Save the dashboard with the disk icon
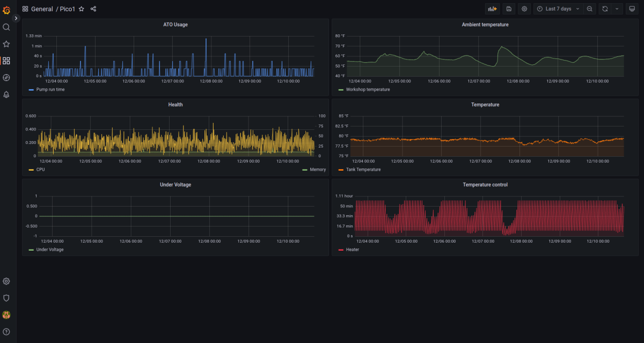The image size is (644, 343). [x=509, y=9]
